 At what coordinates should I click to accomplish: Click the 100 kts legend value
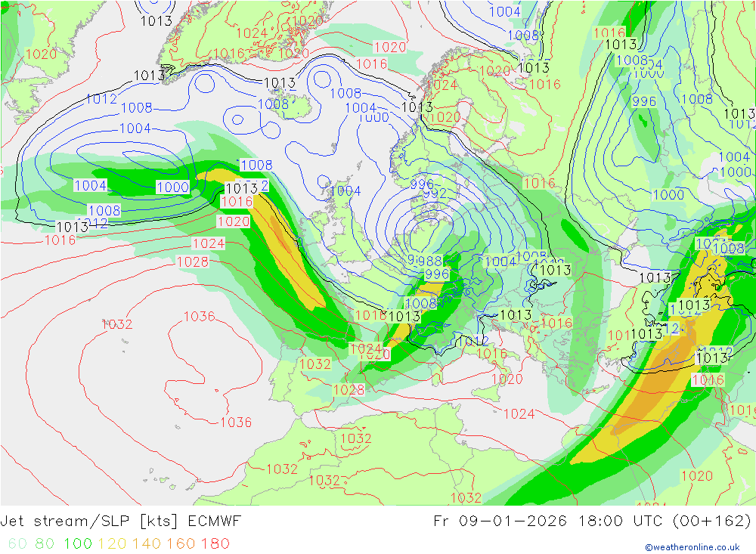pos(78,543)
